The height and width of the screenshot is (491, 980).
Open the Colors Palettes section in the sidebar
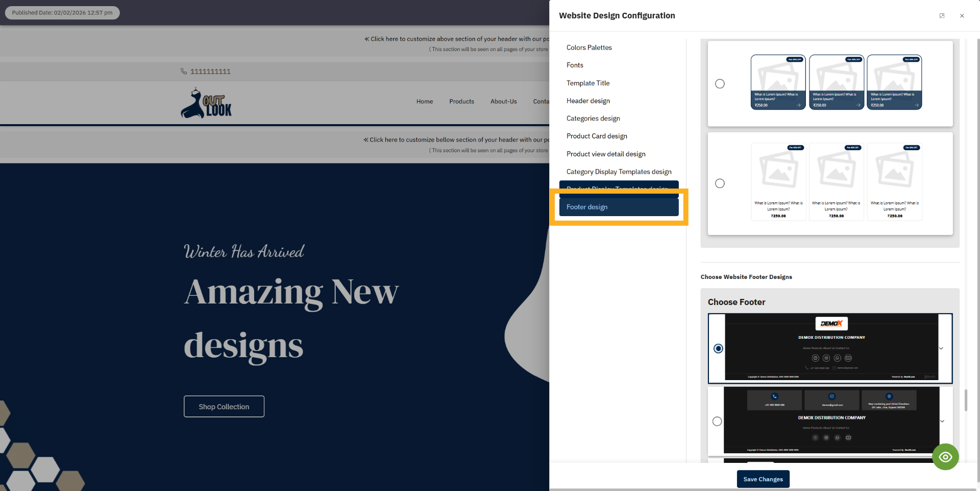click(x=589, y=48)
